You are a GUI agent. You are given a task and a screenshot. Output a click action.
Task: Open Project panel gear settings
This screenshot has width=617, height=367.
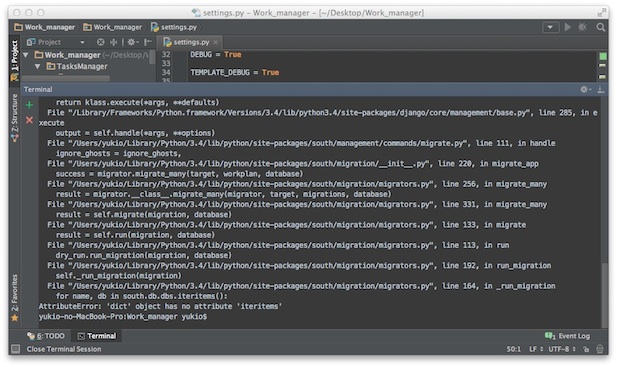click(x=132, y=42)
